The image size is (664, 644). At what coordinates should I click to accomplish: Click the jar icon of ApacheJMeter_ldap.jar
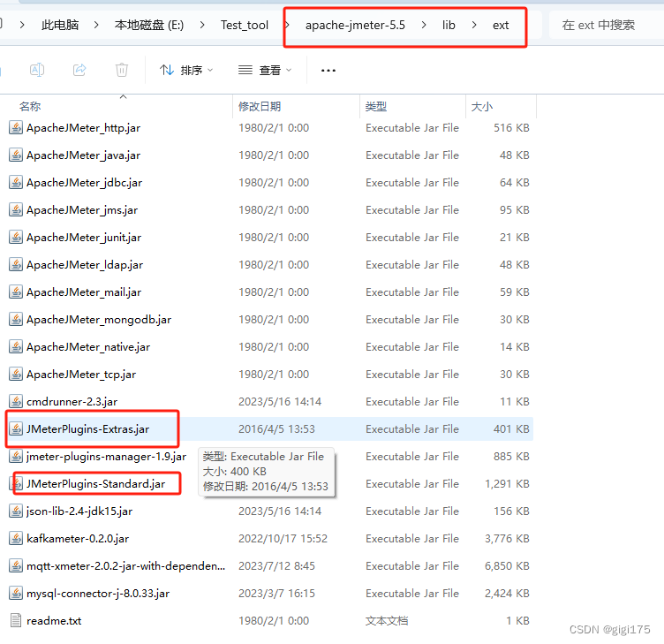pyautogui.click(x=16, y=265)
